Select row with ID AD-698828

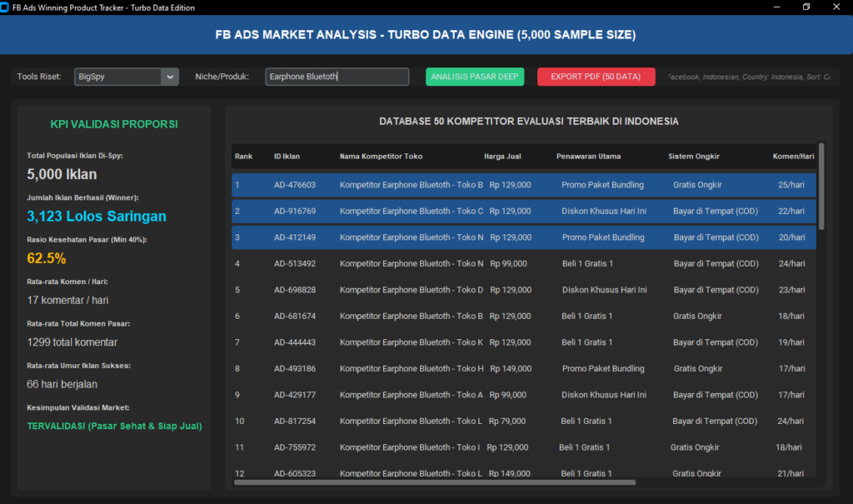tap(524, 290)
